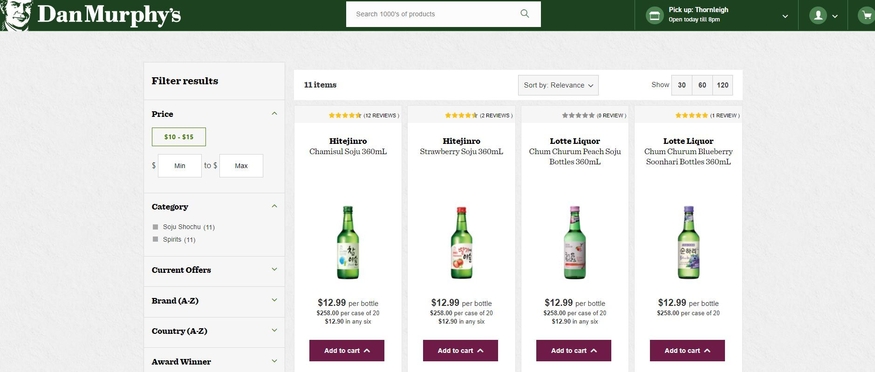Select the $10 - $15 price filter
Screen dimensions: 875x372
pyautogui.click(x=179, y=137)
